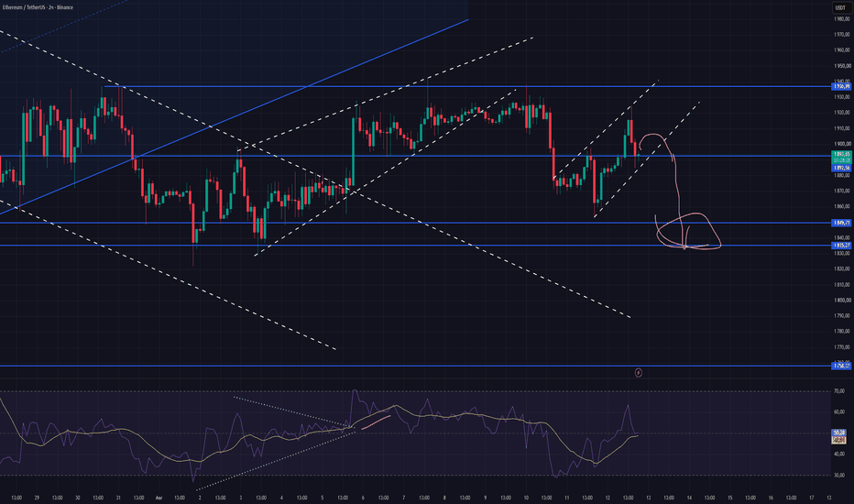This screenshot has width=854, height=504.
Task: Select the 1 835,27 price line label
Action: pyautogui.click(x=841, y=246)
